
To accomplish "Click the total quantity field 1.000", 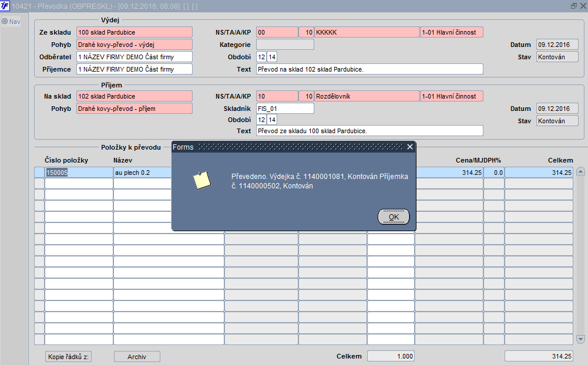I will (391, 356).
